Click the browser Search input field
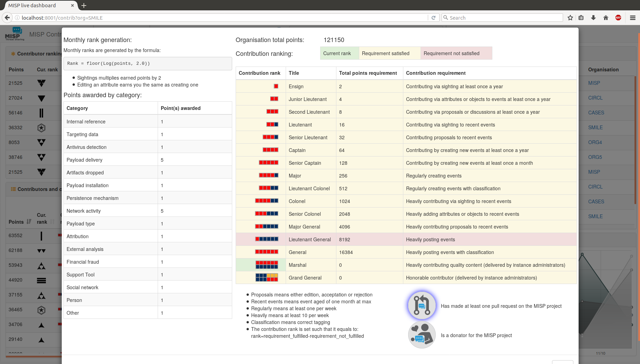The height and width of the screenshot is (364, 640). [x=504, y=18]
